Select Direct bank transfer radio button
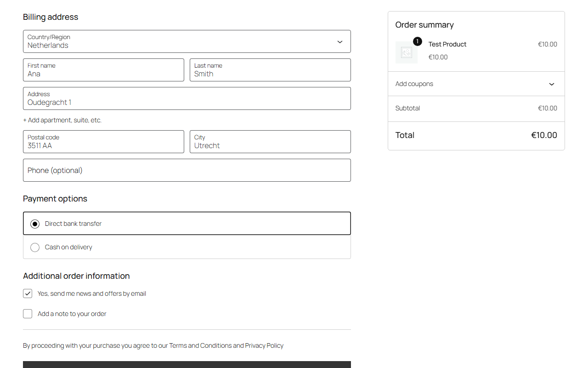 tap(35, 224)
